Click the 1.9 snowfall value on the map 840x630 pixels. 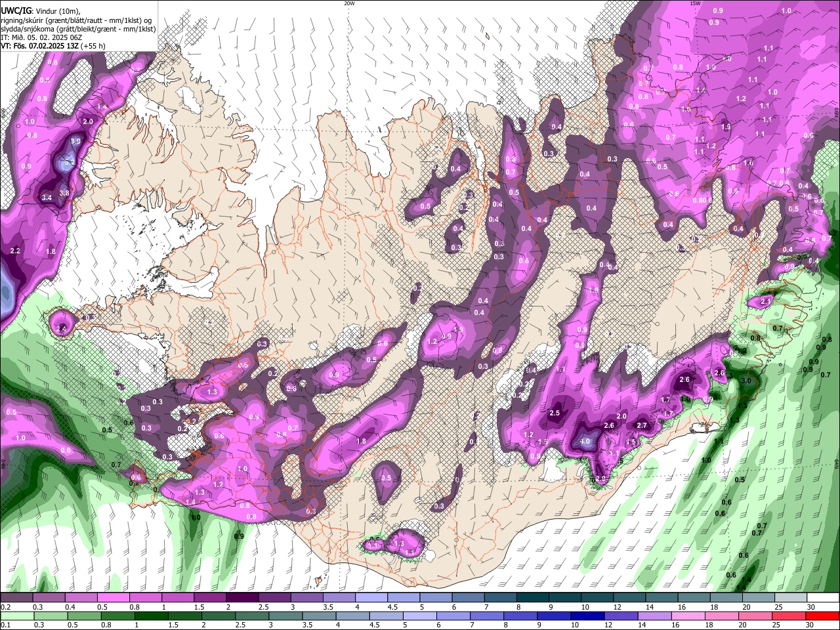(726, 127)
